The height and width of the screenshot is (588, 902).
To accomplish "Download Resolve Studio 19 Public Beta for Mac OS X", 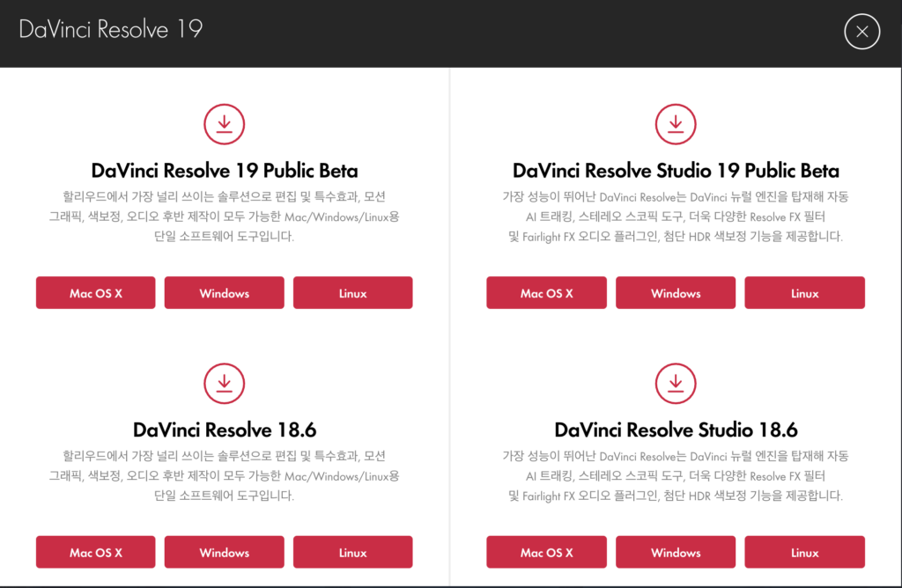I will tap(546, 293).
